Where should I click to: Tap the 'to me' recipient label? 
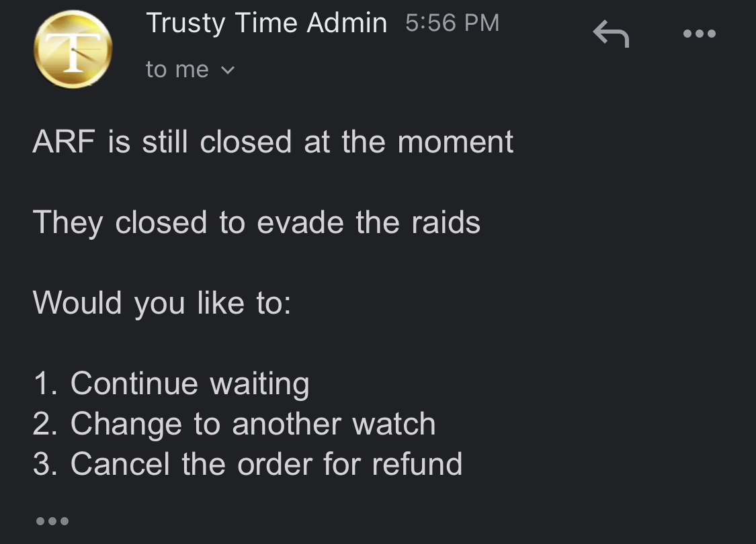click(177, 69)
